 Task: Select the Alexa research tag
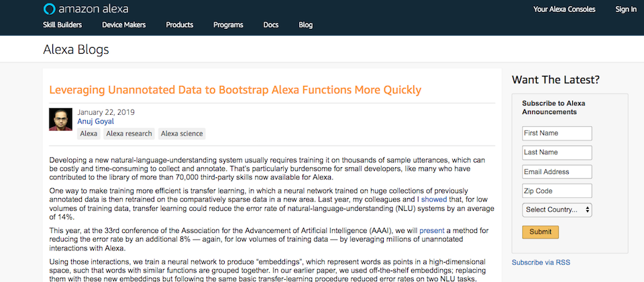coord(129,134)
